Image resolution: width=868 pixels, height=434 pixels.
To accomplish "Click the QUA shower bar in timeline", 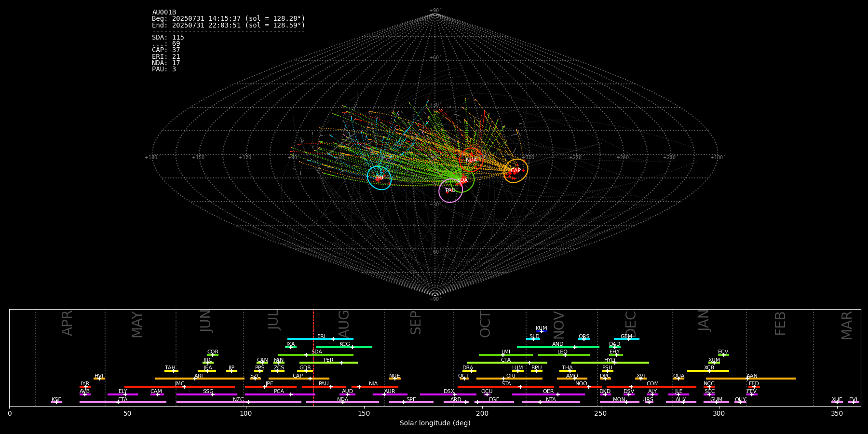I will click(678, 379).
